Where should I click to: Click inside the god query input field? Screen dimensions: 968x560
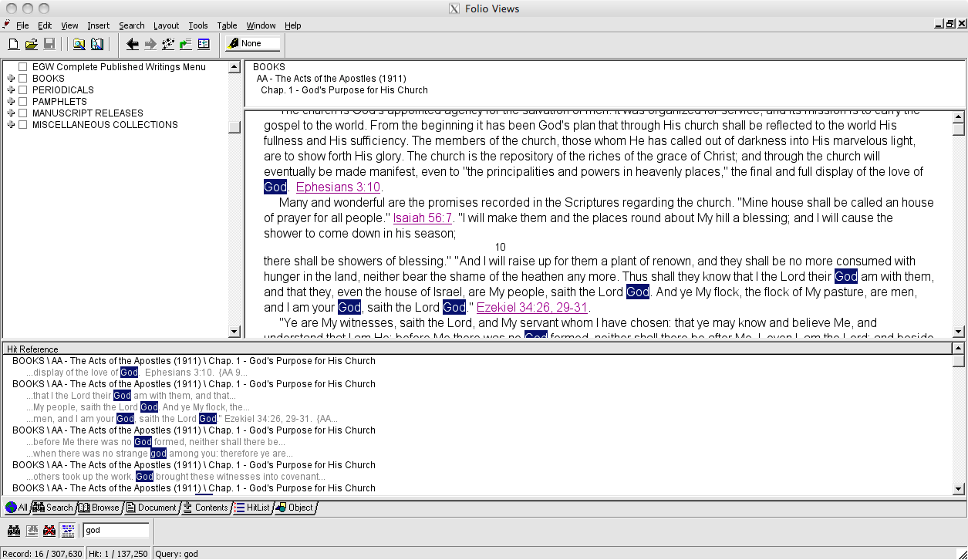[x=116, y=530]
